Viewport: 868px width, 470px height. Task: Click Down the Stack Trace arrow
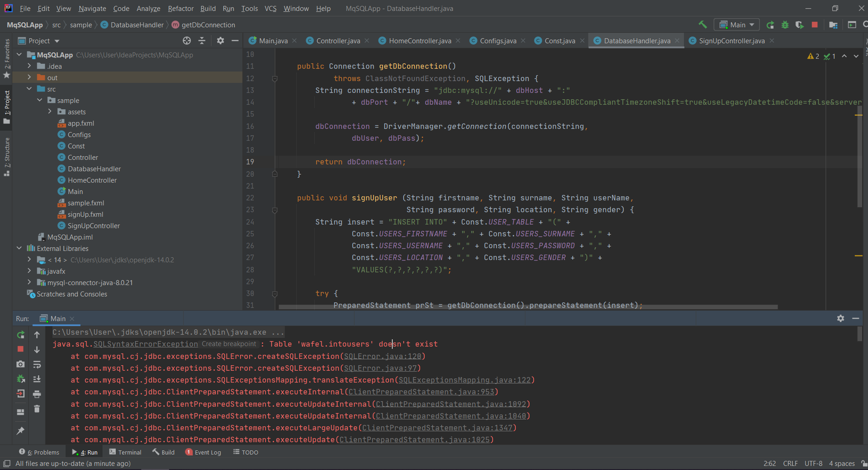pos(37,349)
